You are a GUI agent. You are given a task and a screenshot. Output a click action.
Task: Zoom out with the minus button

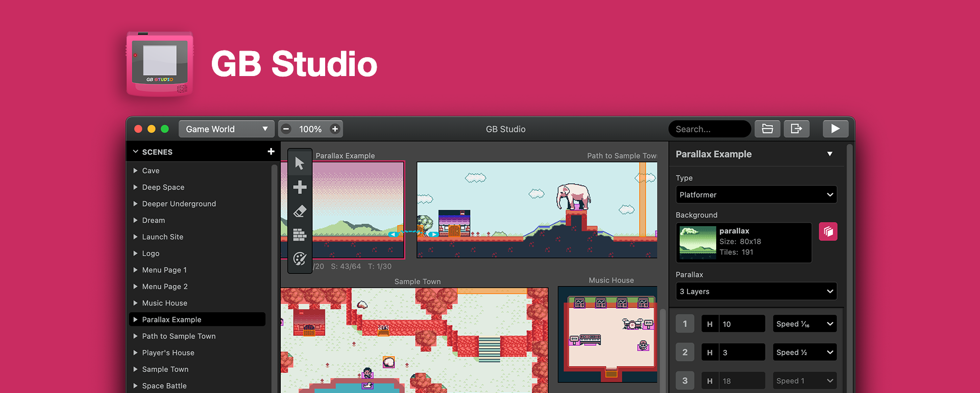[x=286, y=129]
